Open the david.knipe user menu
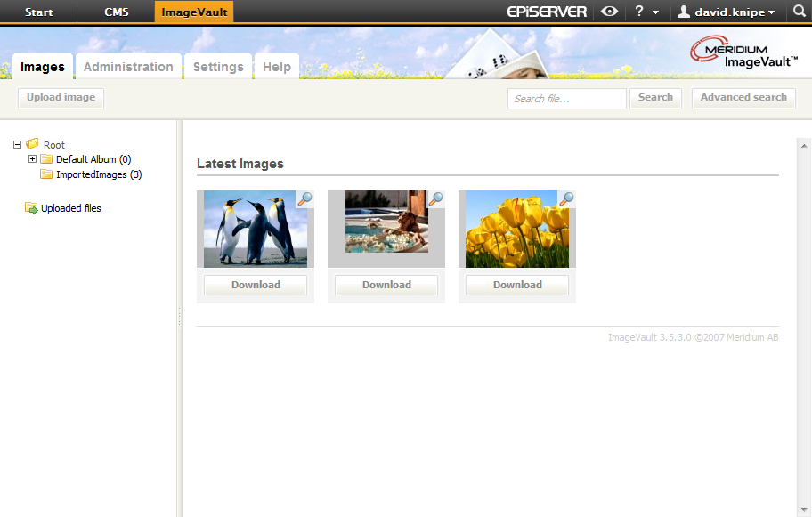Viewport: 812px width, 517px height. click(726, 12)
